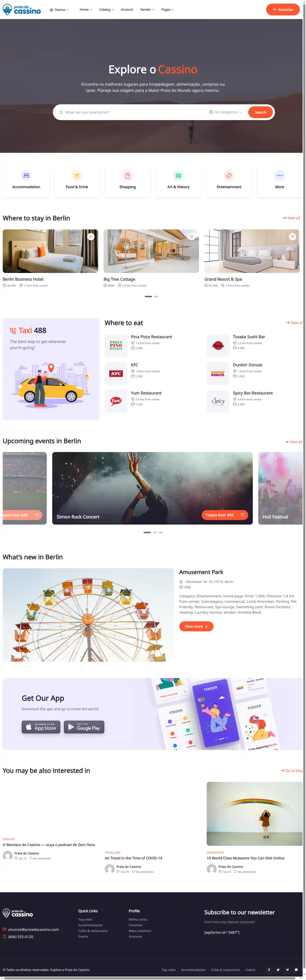Open the Accommodation category icon
The height and width of the screenshot is (980, 306).
pyautogui.click(x=26, y=175)
